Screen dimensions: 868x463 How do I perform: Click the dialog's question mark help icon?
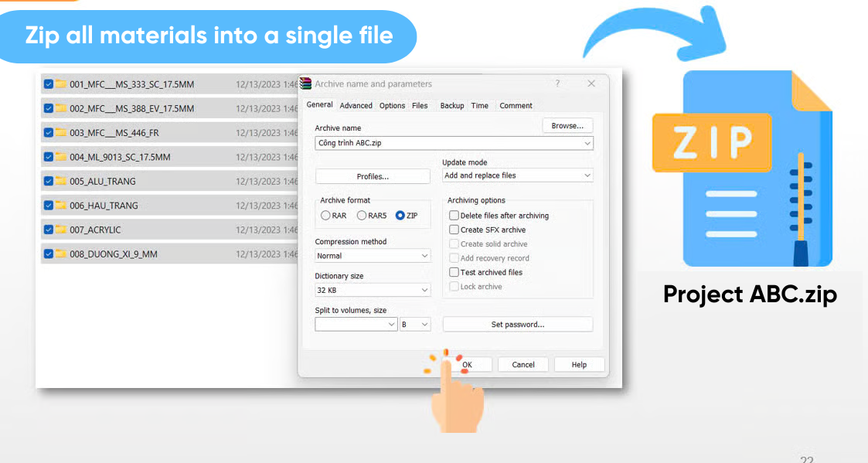click(557, 83)
